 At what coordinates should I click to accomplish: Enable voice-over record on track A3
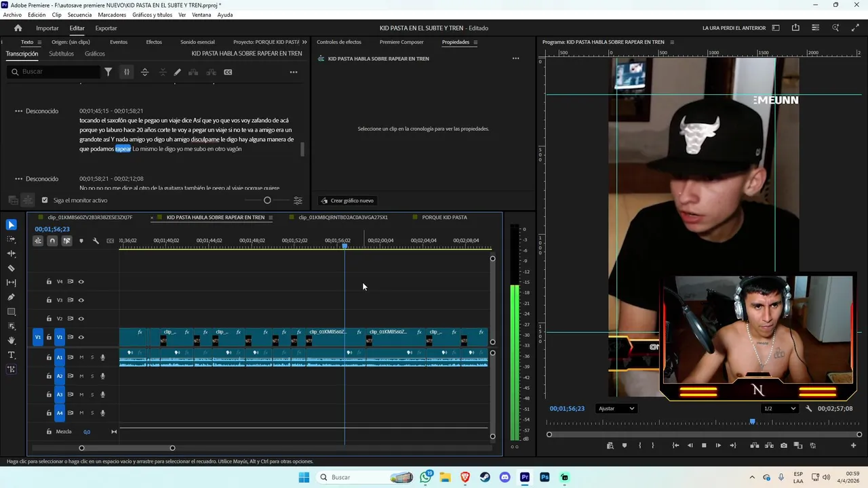tap(103, 394)
